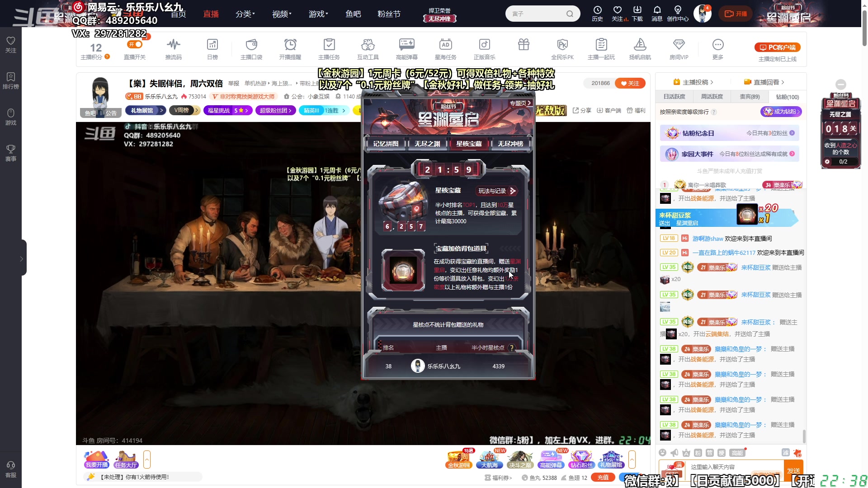Viewport: 868px width, 488px height.
Task: Open 钻石粉丝 diamond icon below video
Action: pos(581,459)
